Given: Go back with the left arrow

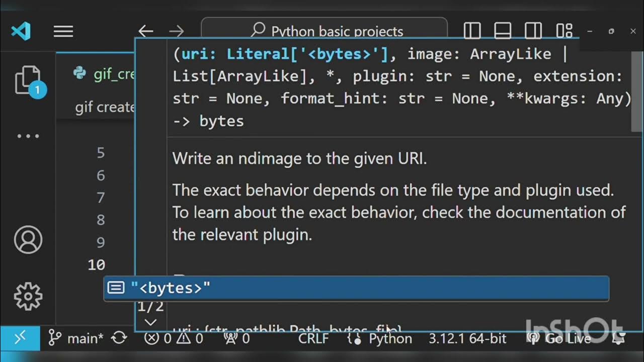Looking at the screenshot, I should [146, 32].
